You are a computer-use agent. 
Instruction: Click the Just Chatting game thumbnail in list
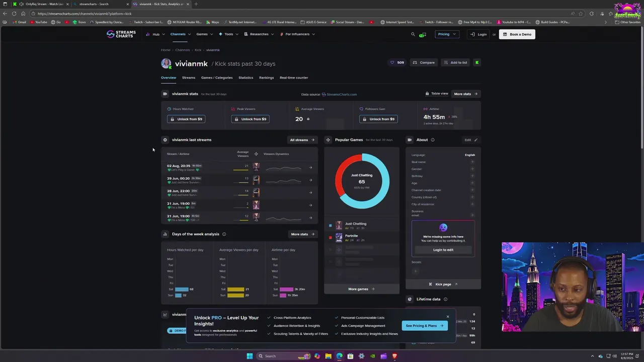(339, 226)
